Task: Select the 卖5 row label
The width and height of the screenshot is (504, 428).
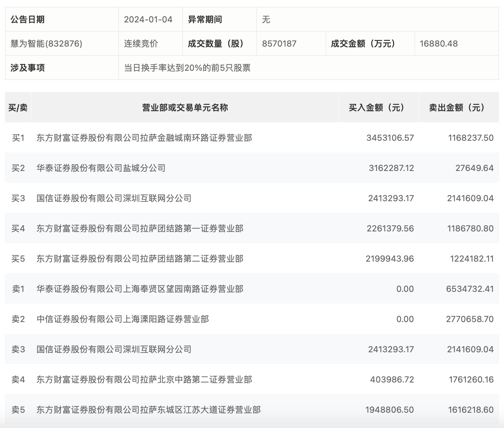Action: 18,410
